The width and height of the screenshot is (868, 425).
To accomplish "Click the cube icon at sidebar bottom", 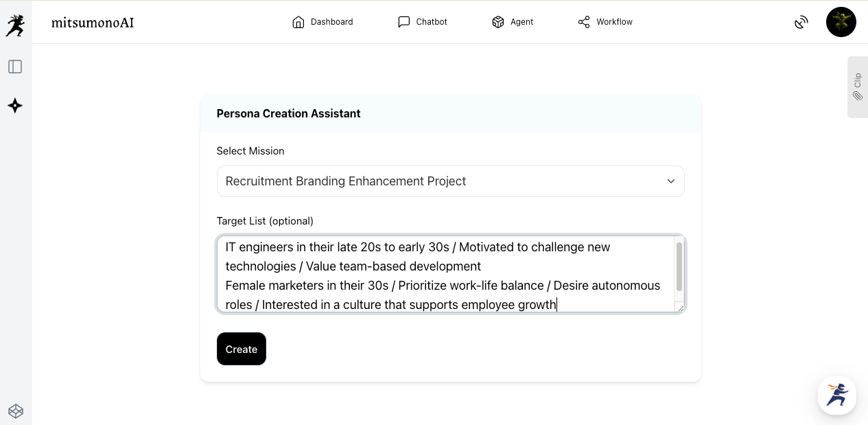I will (15, 411).
